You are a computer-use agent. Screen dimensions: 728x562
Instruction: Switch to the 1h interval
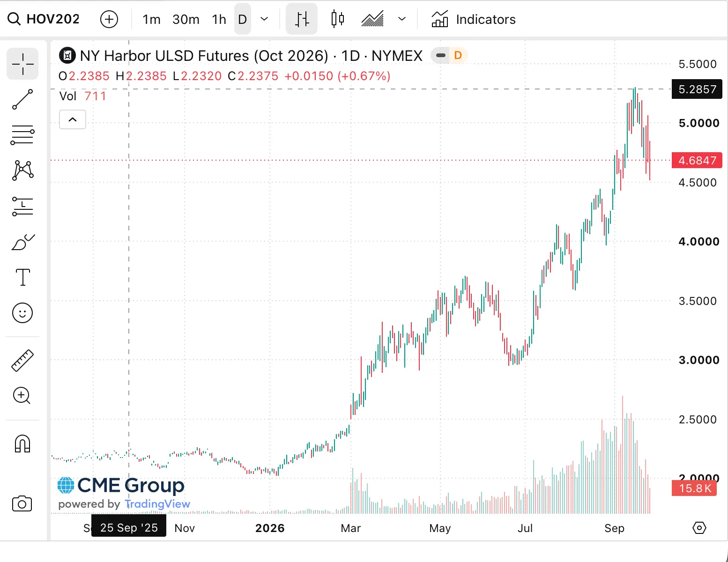click(219, 19)
